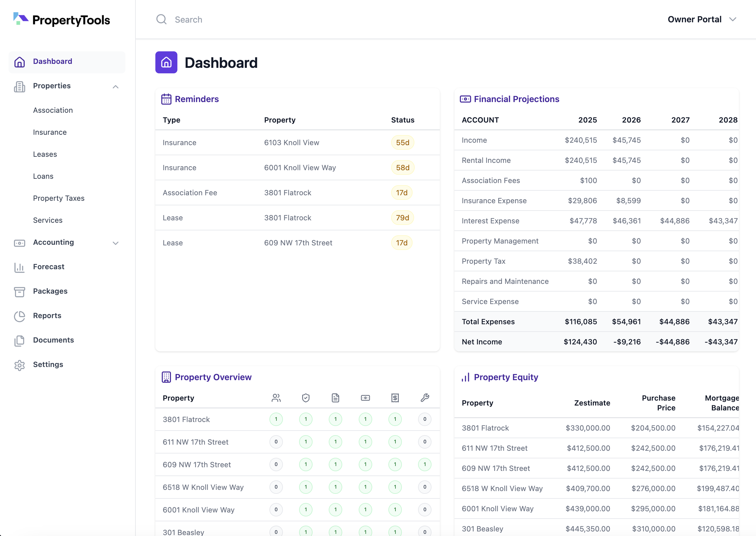The width and height of the screenshot is (756, 536).
Task: Open the Owner Portal dropdown
Action: click(702, 19)
